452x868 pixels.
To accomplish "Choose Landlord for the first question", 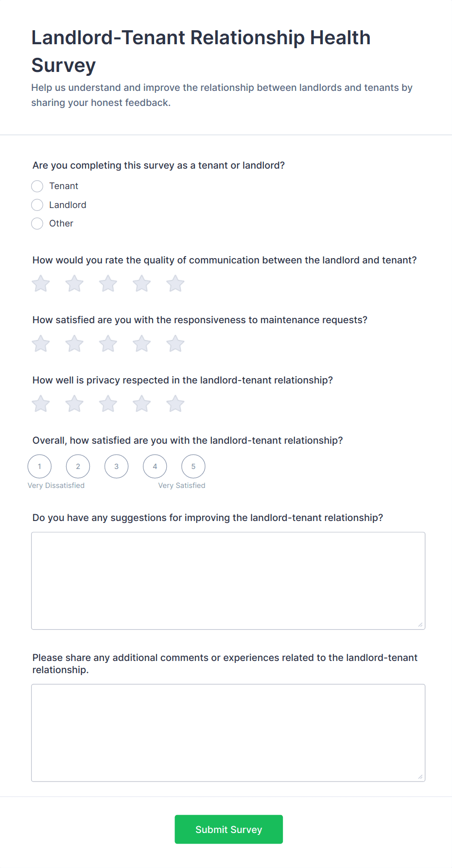I will tap(37, 205).
